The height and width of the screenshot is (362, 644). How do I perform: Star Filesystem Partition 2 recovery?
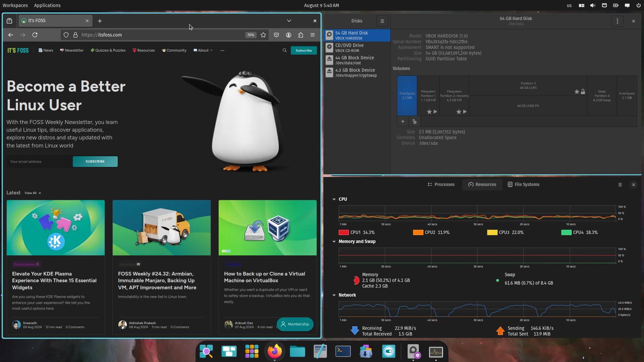pyautogui.click(x=459, y=112)
